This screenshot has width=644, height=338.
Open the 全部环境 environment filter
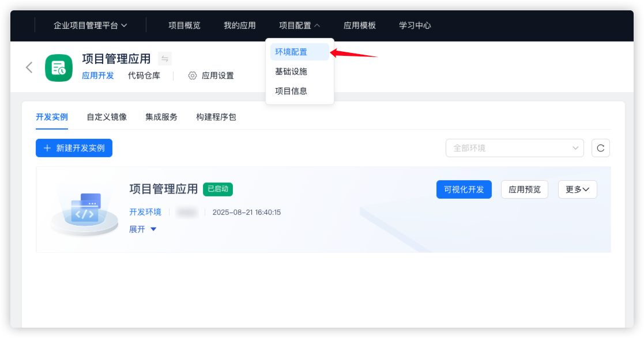pyautogui.click(x=514, y=148)
